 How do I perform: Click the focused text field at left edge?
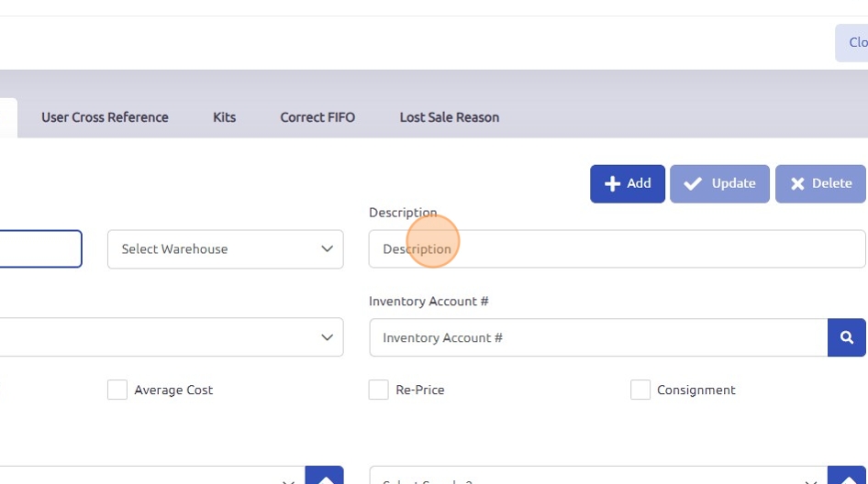coord(40,249)
